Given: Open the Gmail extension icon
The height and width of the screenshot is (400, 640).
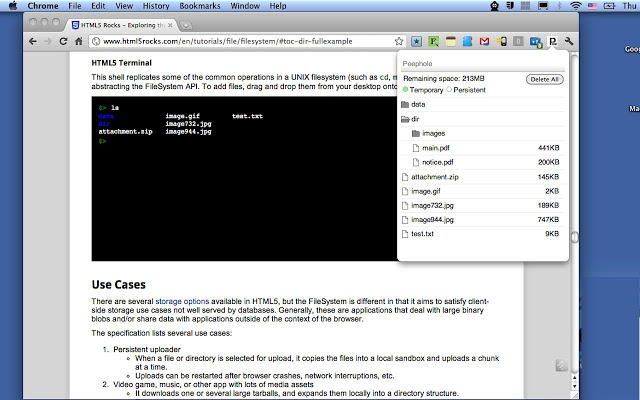Looking at the screenshot, I should click(x=484, y=41).
